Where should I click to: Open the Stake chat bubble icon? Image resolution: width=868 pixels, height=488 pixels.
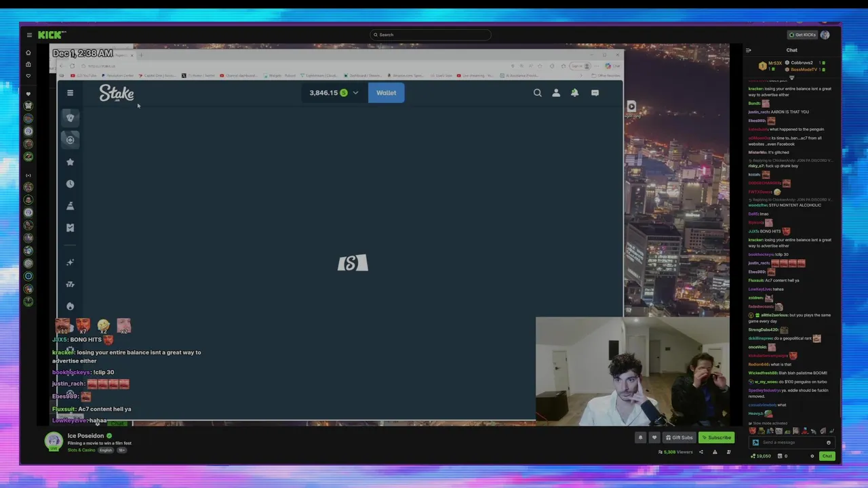pos(595,93)
